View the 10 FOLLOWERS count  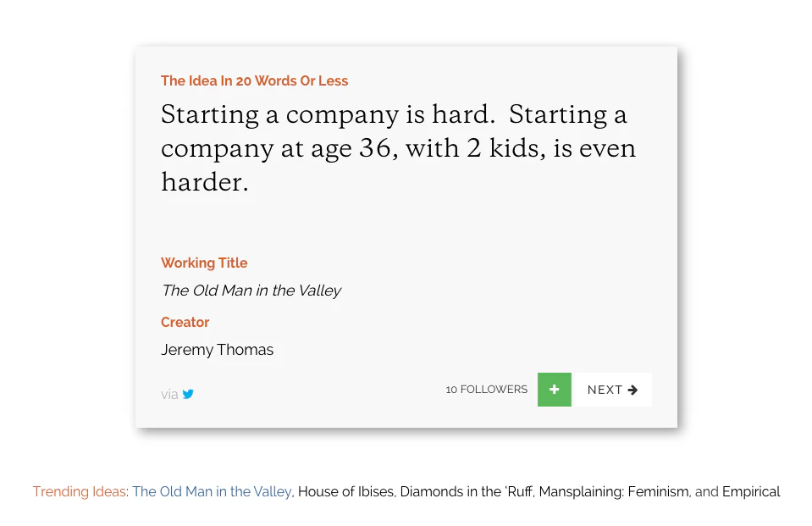point(486,390)
